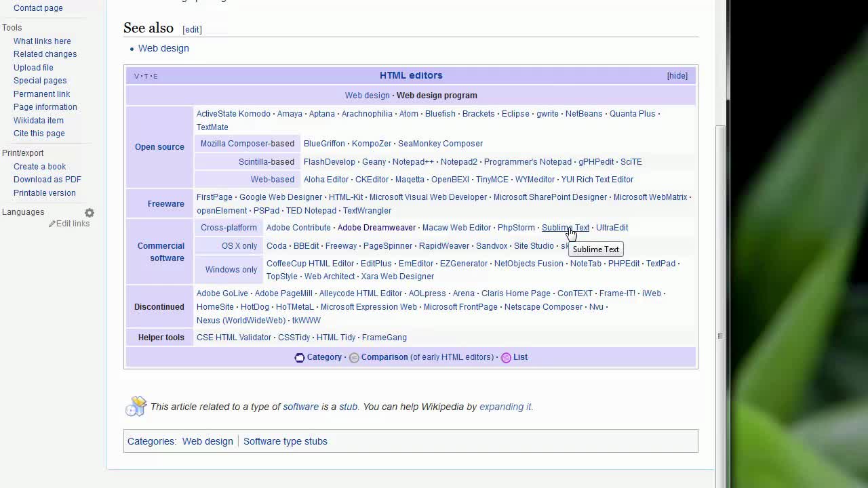The height and width of the screenshot is (488, 868).
Task: Open Microsoft FrontPage link
Action: pos(460,307)
